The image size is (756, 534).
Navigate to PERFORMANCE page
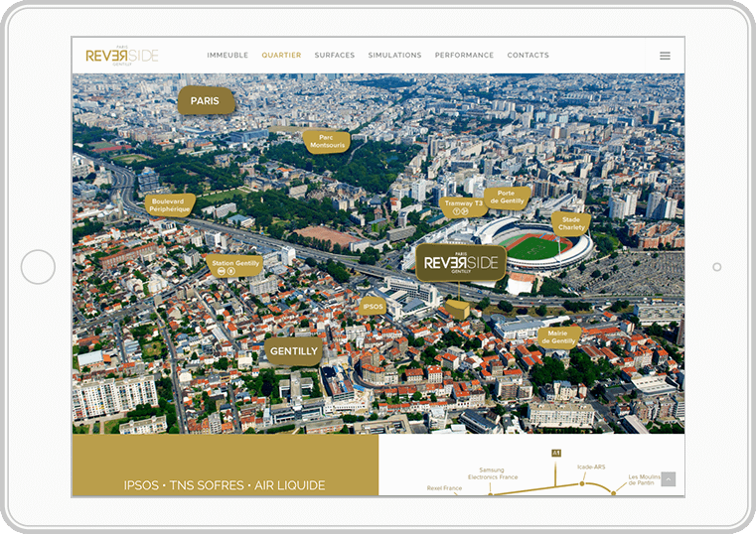pyautogui.click(x=464, y=56)
